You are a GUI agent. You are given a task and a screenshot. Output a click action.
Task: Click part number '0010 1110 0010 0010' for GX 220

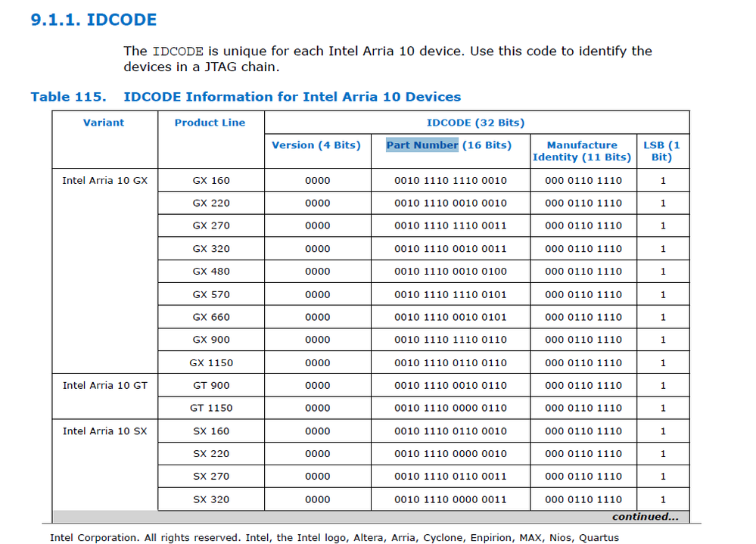point(450,204)
